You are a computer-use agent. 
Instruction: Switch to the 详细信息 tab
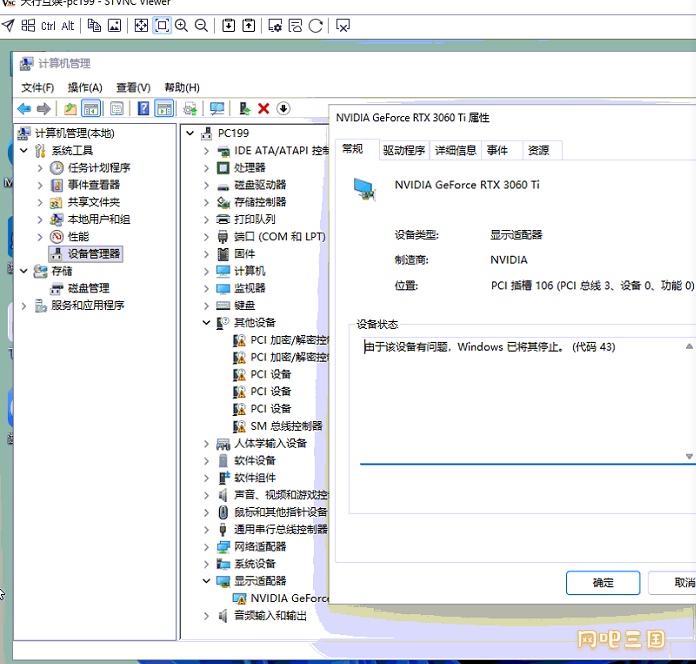click(455, 150)
